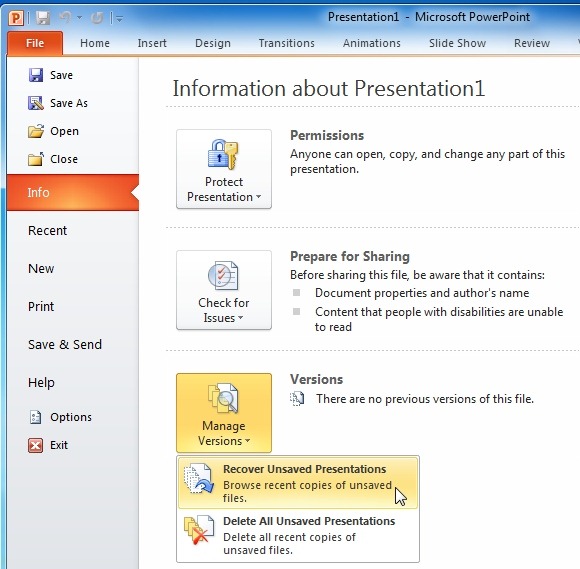Select New in the Backstage sidebar
The height and width of the screenshot is (569, 580).
pos(41,269)
